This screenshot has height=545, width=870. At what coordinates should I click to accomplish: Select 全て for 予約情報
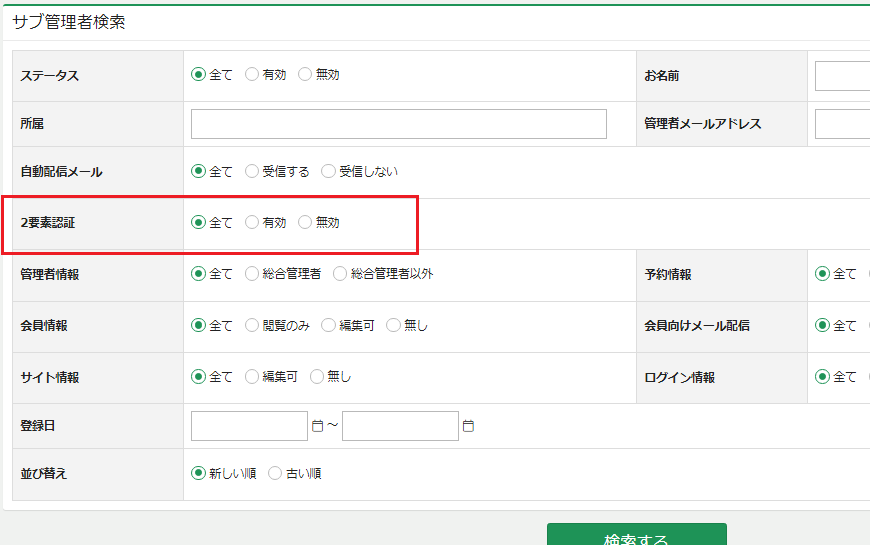822,273
